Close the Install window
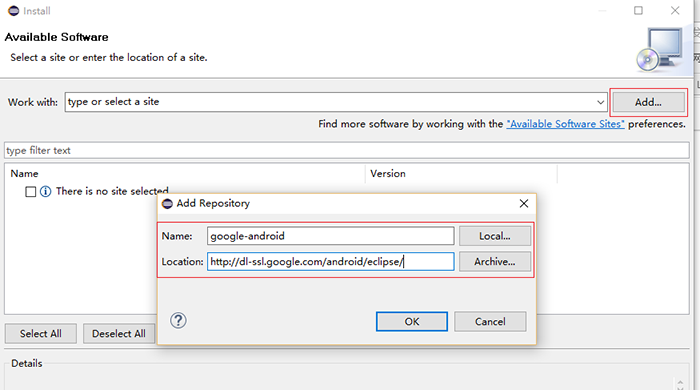Viewport: 700px width, 390px height. point(675,10)
